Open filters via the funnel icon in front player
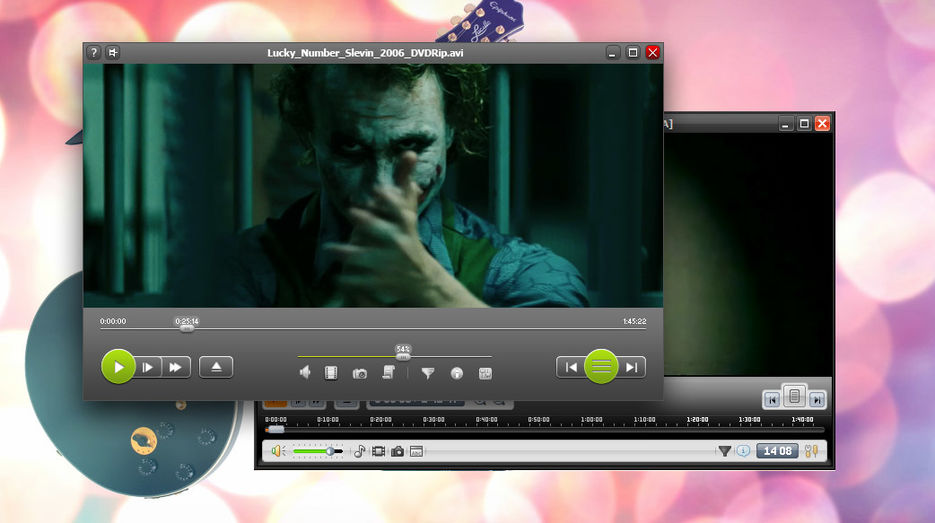This screenshot has width=935, height=523. [428, 374]
